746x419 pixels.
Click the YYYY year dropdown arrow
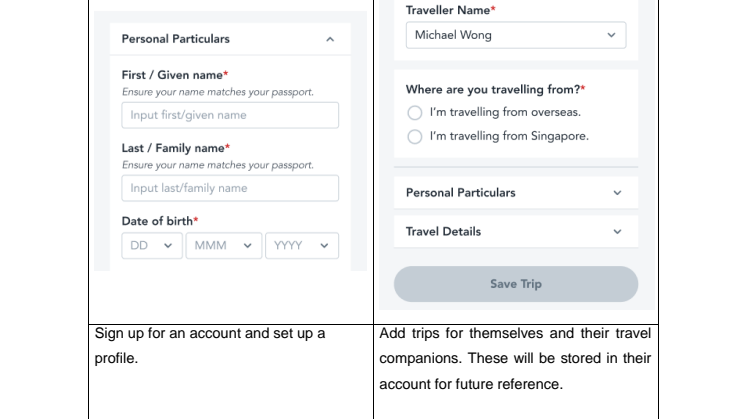[x=324, y=246]
